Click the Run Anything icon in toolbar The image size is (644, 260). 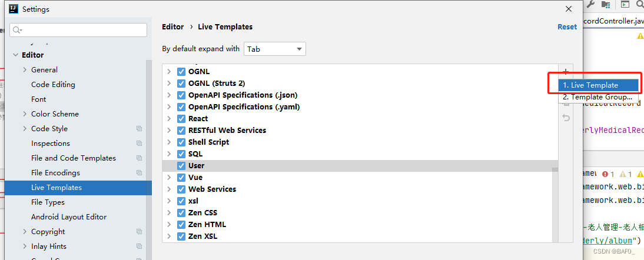pyautogui.click(x=625, y=4)
